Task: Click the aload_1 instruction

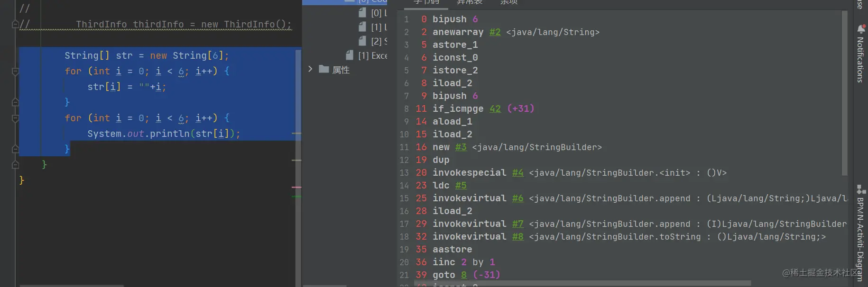Action: coord(452,122)
